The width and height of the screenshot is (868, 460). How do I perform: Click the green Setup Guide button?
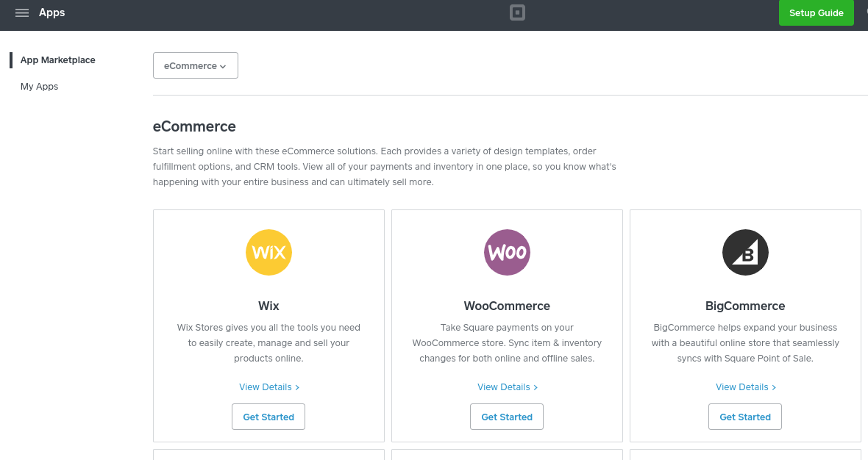coord(816,13)
